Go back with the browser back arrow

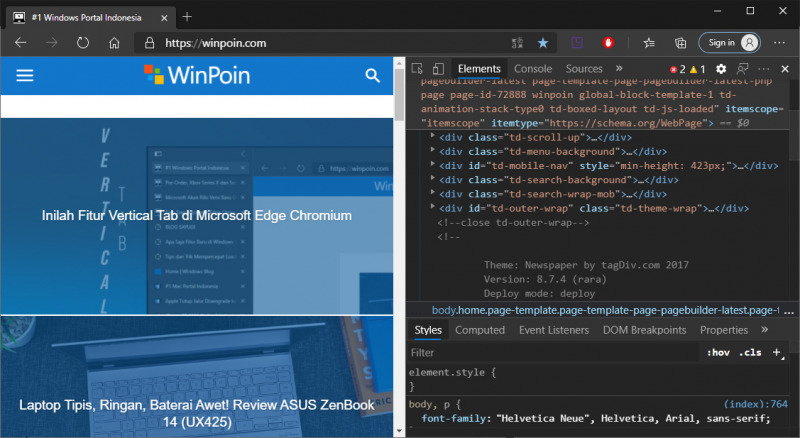(20, 43)
